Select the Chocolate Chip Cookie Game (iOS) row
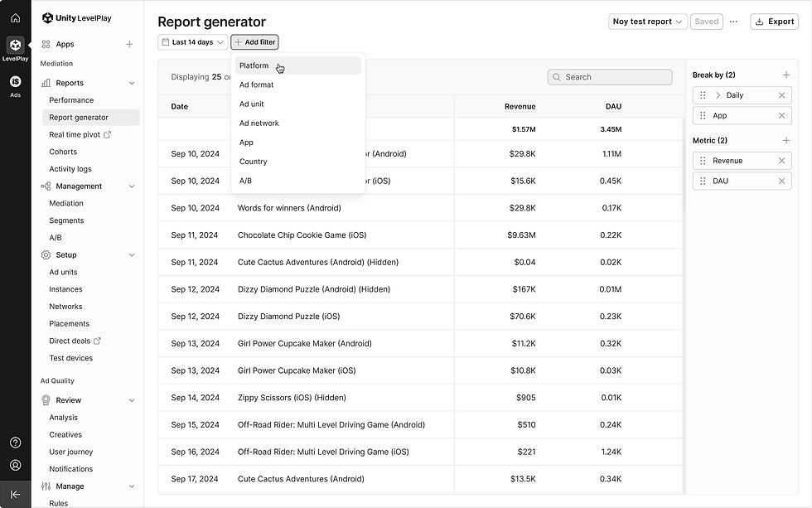This screenshot has height=508, width=812. 421,235
